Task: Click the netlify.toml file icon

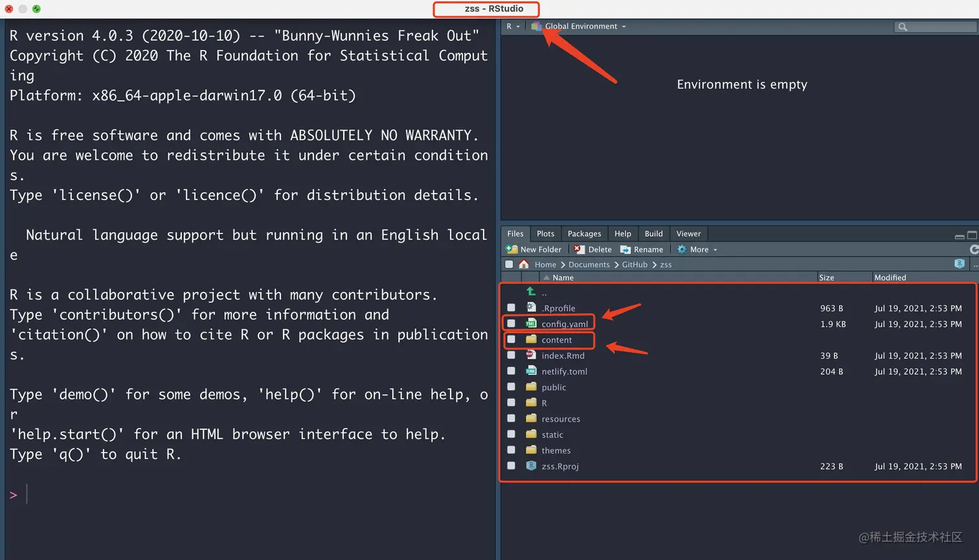Action: click(531, 371)
